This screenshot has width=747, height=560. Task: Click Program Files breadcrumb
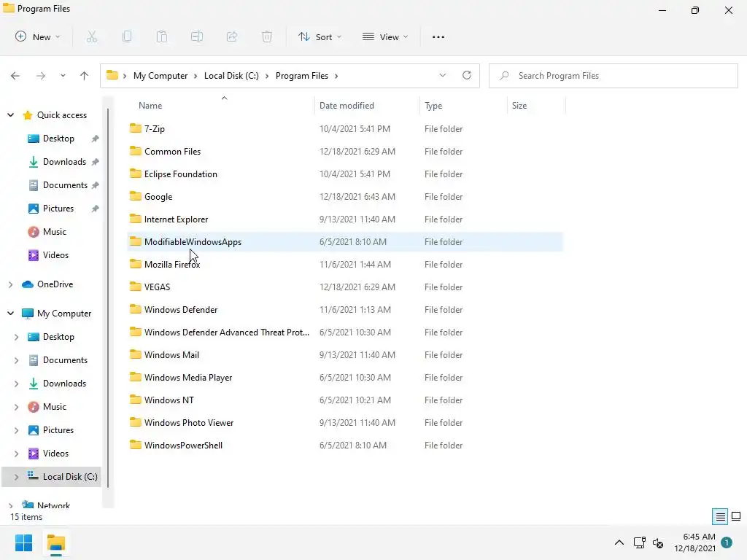(x=301, y=76)
